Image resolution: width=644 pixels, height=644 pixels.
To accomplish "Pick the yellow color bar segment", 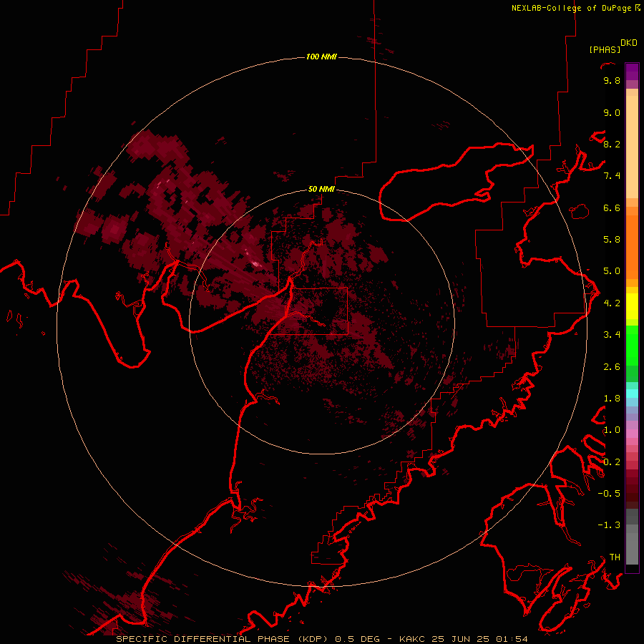I will point(632,306).
